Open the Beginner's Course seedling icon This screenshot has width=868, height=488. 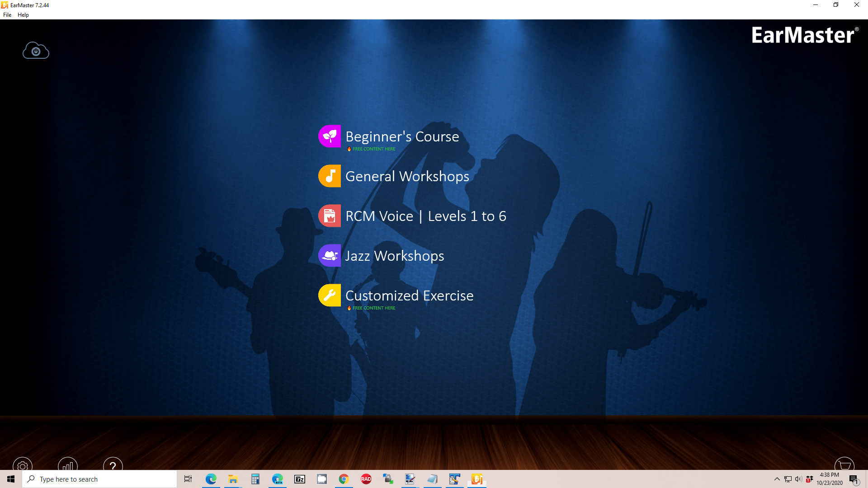(330, 136)
